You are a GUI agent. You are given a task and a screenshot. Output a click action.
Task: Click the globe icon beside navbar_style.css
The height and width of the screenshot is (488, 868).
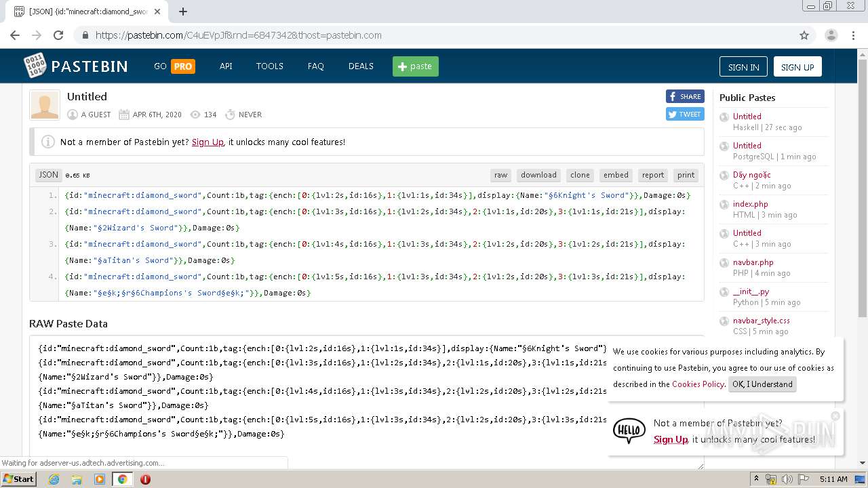(x=724, y=321)
